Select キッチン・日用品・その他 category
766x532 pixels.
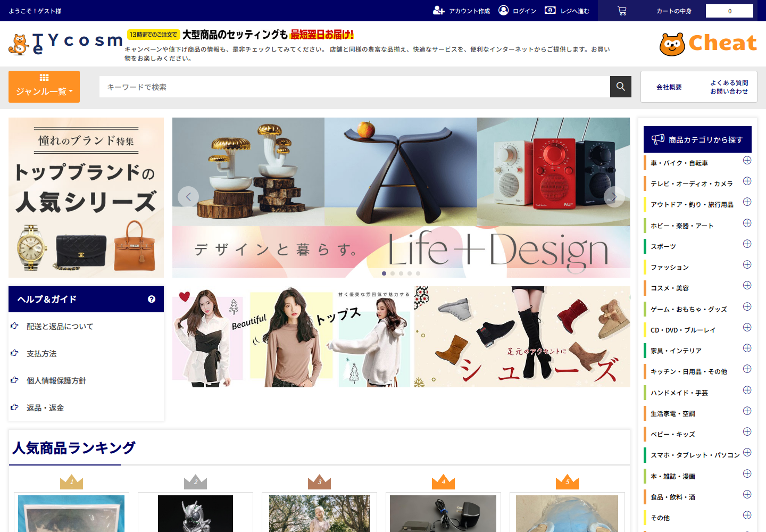[688, 371]
